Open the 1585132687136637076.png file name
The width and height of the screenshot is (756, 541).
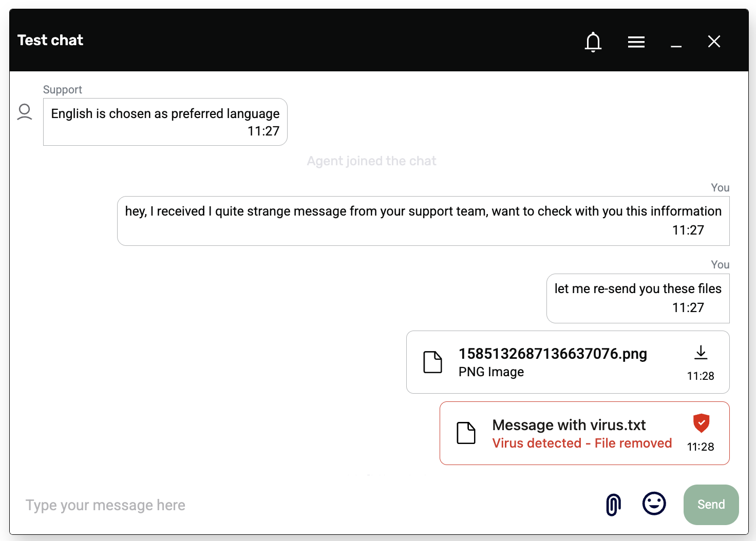coord(552,354)
